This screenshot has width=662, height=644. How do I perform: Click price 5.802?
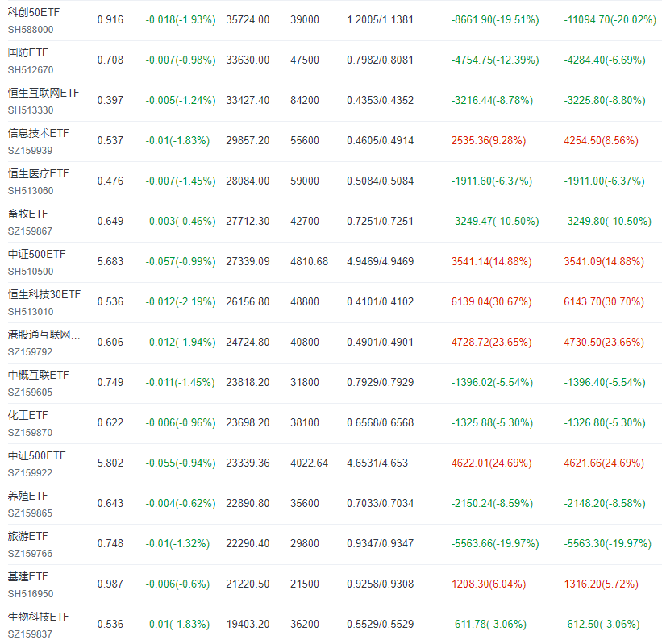click(110, 463)
